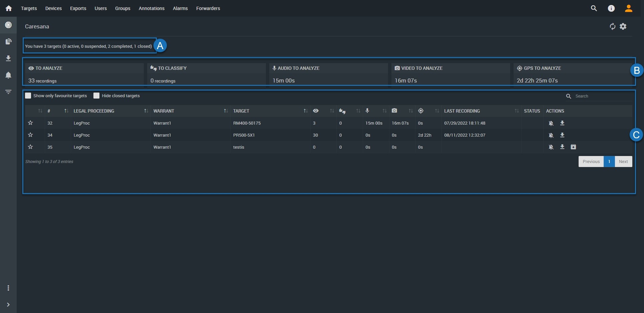The image size is (644, 313).
Task: Open the Annotations menu
Action: coord(151,8)
